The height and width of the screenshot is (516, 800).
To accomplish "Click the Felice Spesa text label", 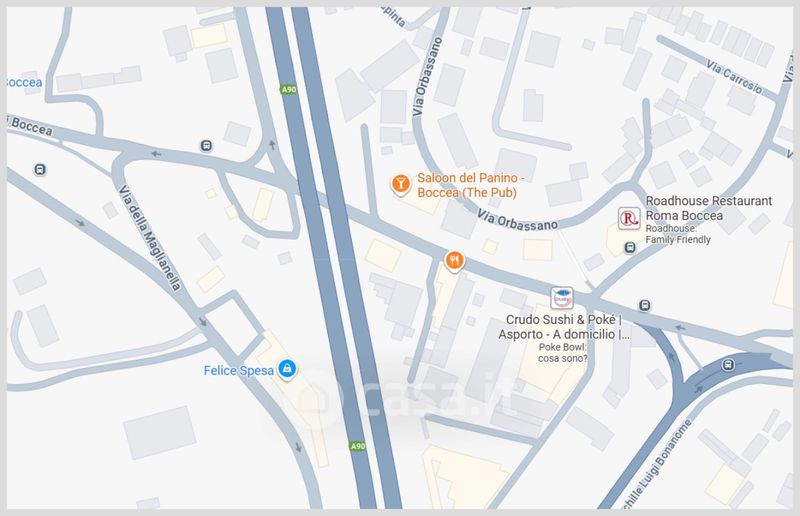I will [x=239, y=371].
